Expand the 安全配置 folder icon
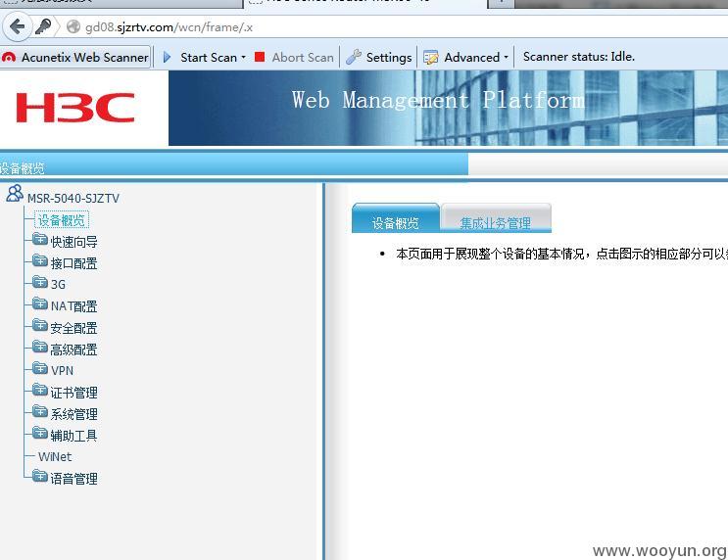728x560 pixels. 40,325
